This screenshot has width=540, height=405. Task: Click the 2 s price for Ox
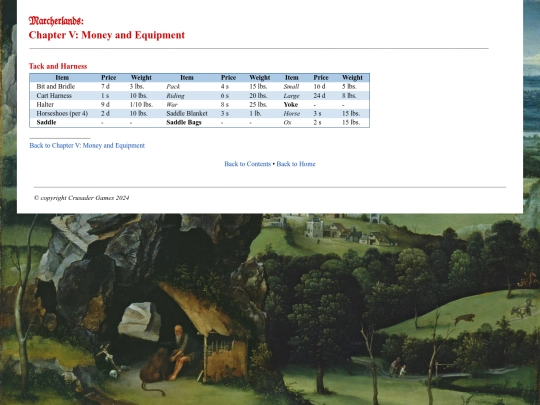(317, 122)
